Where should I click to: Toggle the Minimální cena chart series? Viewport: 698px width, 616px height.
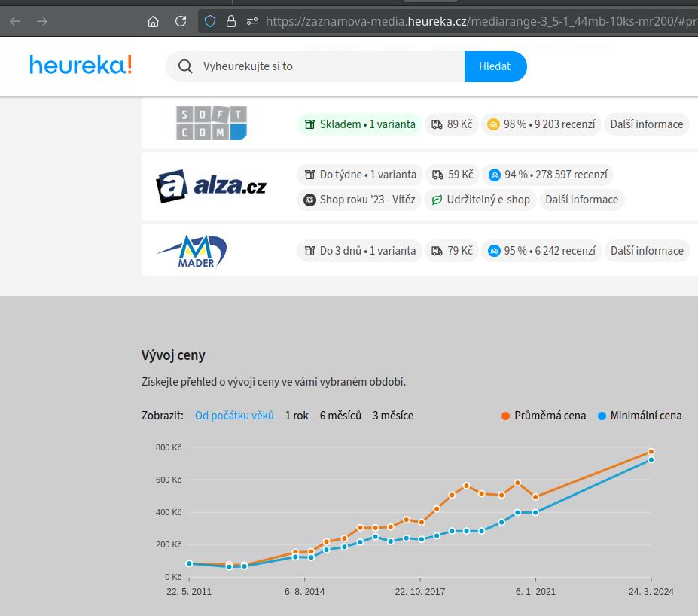tap(640, 416)
